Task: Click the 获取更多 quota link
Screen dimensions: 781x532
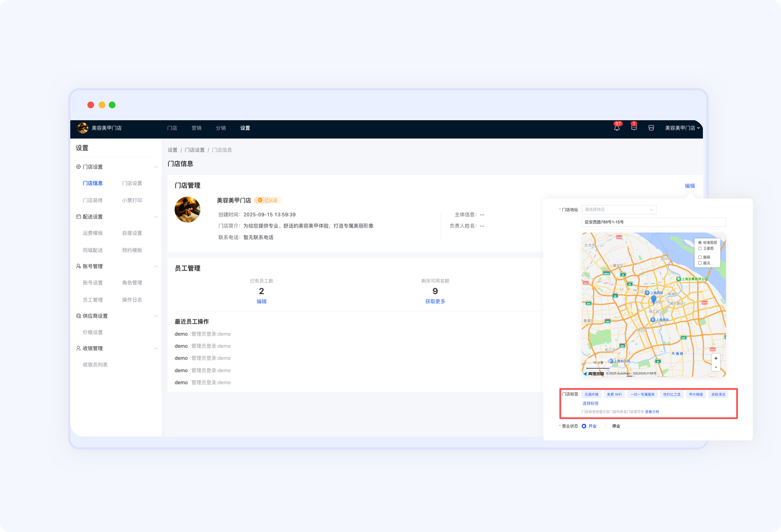Action: (x=435, y=302)
